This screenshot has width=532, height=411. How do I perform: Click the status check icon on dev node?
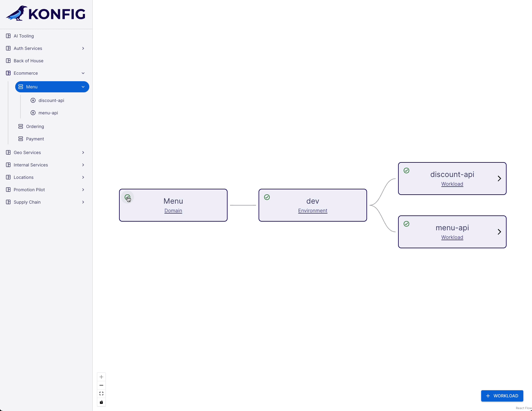tap(267, 197)
